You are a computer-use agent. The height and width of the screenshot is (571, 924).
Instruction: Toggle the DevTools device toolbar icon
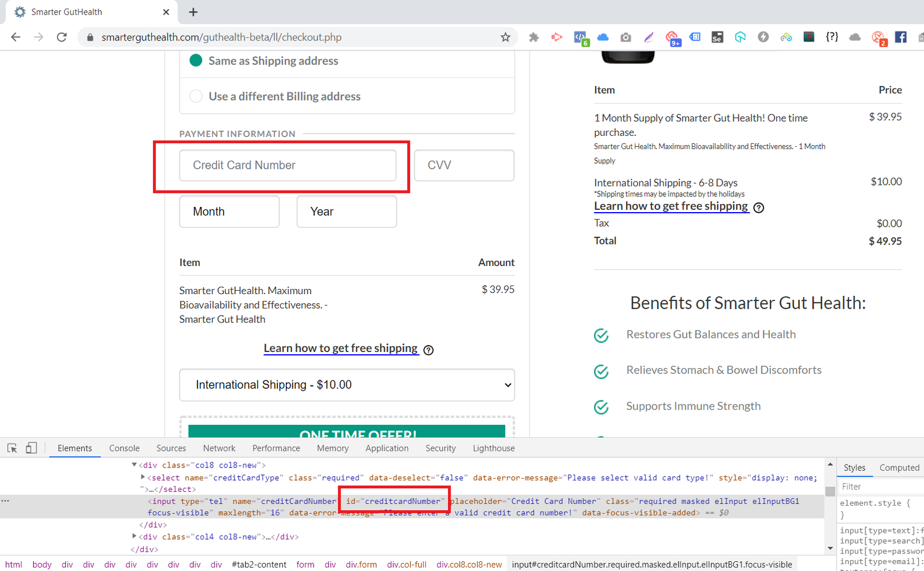(x=31, y=448)
